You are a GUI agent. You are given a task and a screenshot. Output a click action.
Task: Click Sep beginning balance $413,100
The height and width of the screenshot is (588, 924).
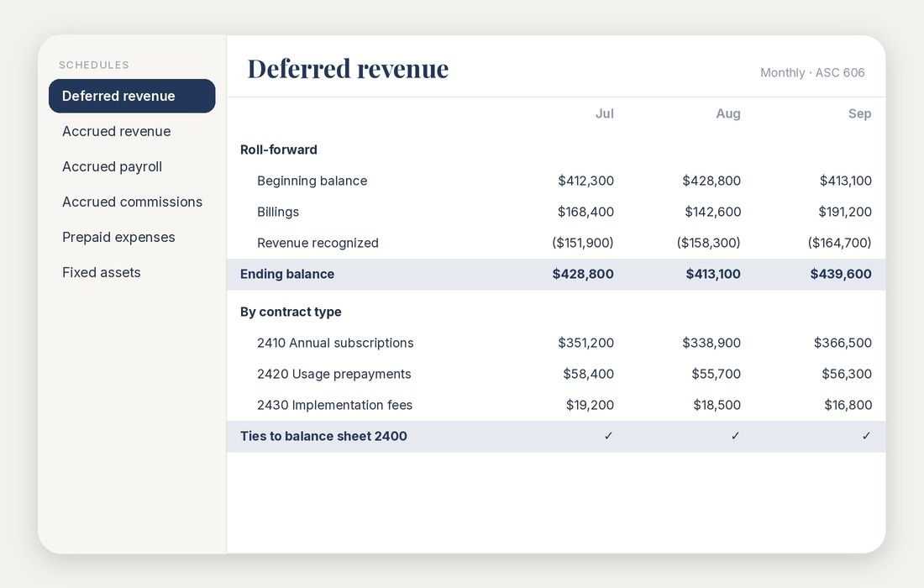click(846, 181)
